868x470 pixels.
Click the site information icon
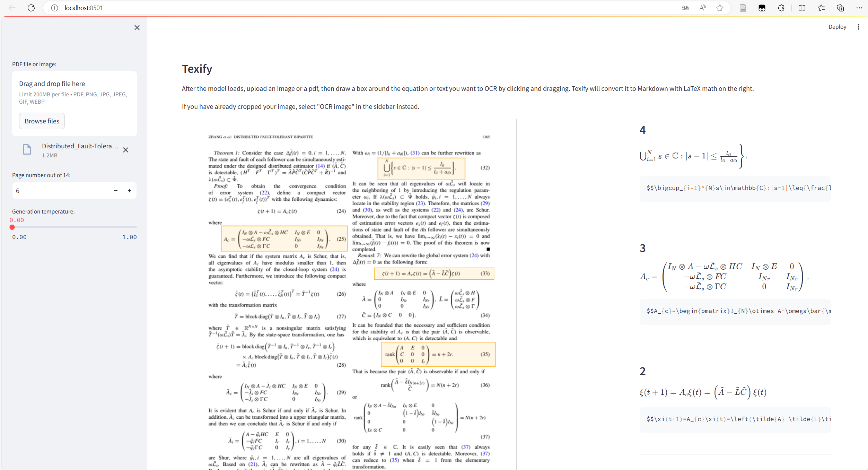[54, 8]
